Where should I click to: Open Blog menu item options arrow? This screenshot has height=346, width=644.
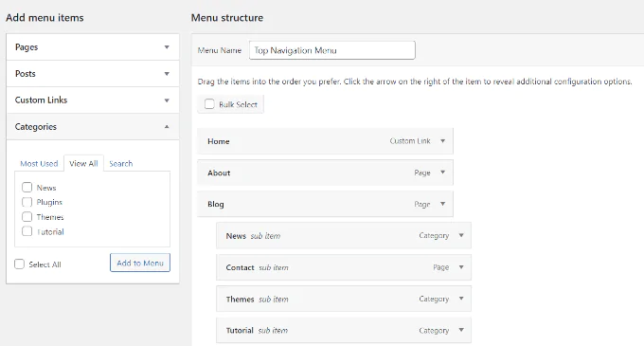pyautogui.click(x=443, y=204)
